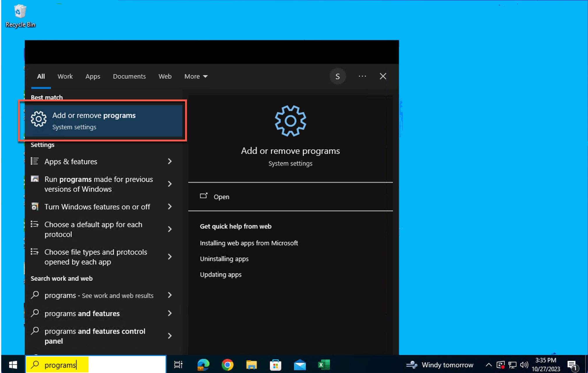Select Add or remove programs best match

coord(104,121)
